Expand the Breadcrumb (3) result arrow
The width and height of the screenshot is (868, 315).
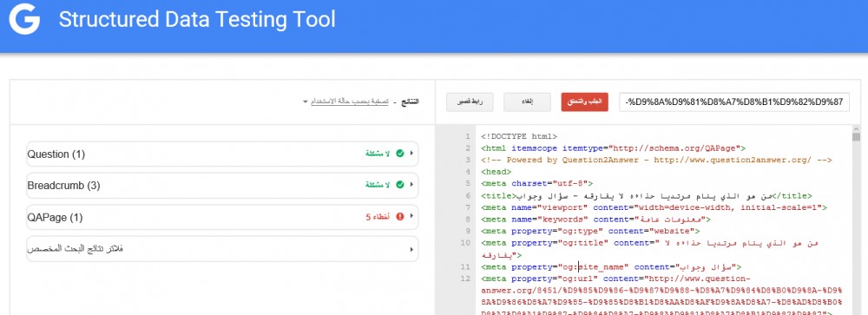point(411,185)
